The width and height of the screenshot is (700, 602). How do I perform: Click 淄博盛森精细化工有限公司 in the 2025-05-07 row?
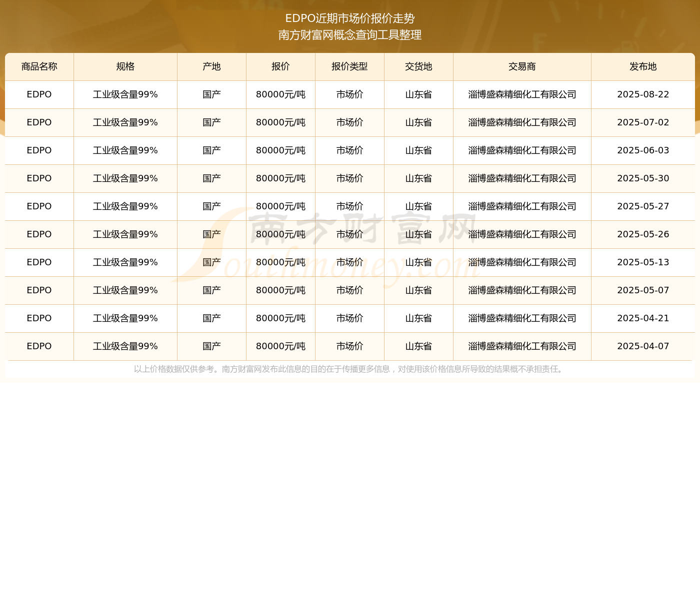tap(522, 290)
